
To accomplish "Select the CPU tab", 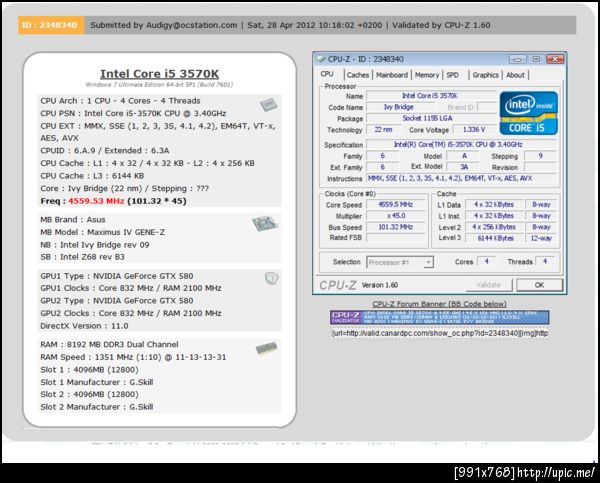I will click(x=327, y=74).
